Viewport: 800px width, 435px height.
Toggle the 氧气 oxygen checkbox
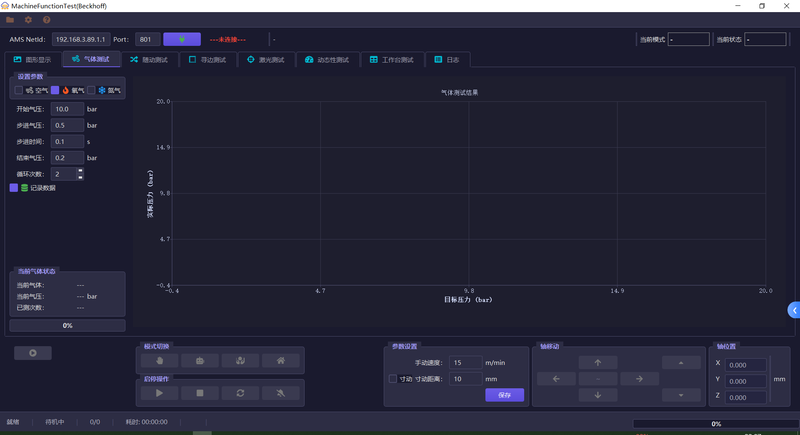click(x=55, y=90)
